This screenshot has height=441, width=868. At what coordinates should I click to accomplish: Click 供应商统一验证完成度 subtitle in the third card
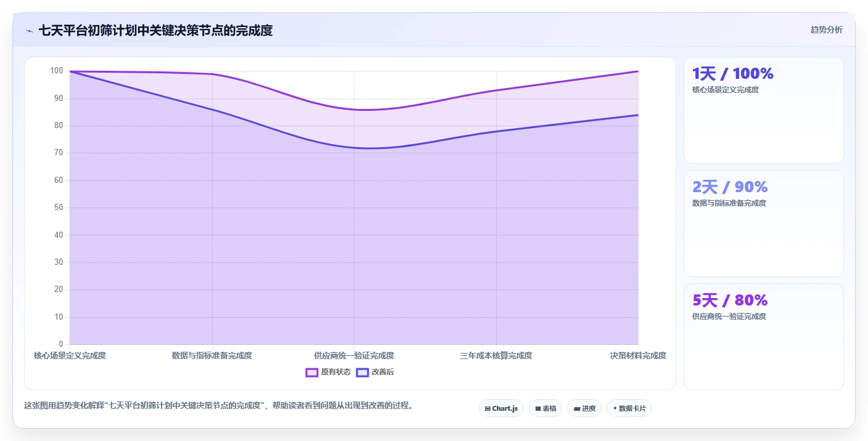coord(729,317)
